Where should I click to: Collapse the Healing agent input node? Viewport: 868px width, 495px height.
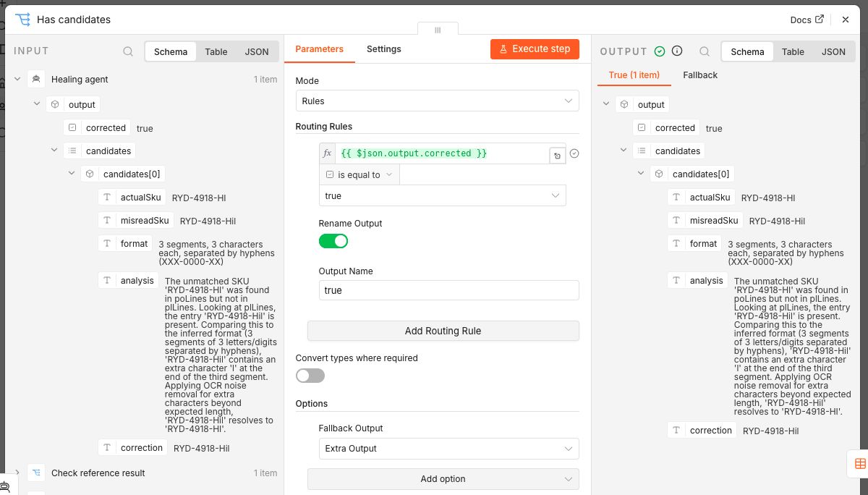point(17,79)
